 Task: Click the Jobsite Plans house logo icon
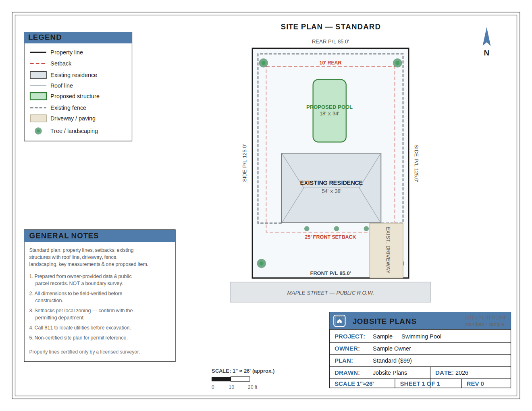pos(339,321)
